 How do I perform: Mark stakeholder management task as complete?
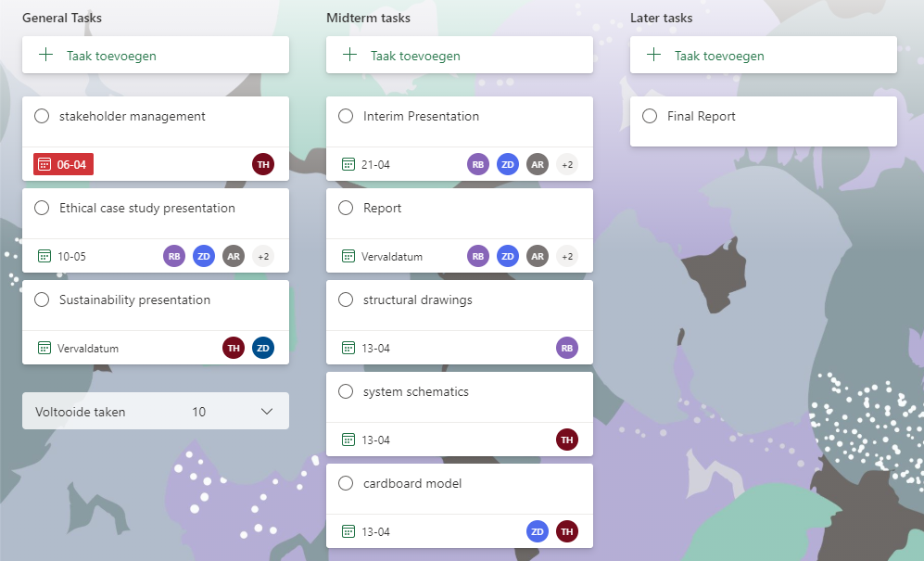(x=42, y=117)
